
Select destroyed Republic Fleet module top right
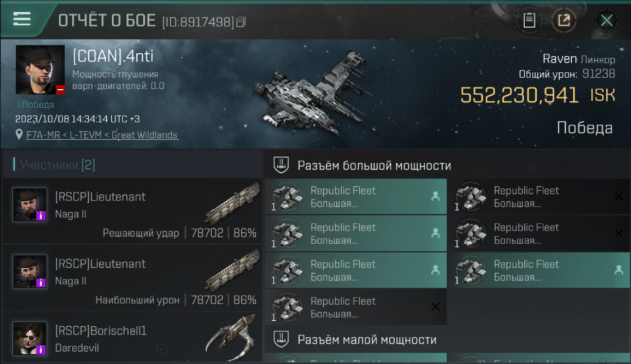pos(539,197)
